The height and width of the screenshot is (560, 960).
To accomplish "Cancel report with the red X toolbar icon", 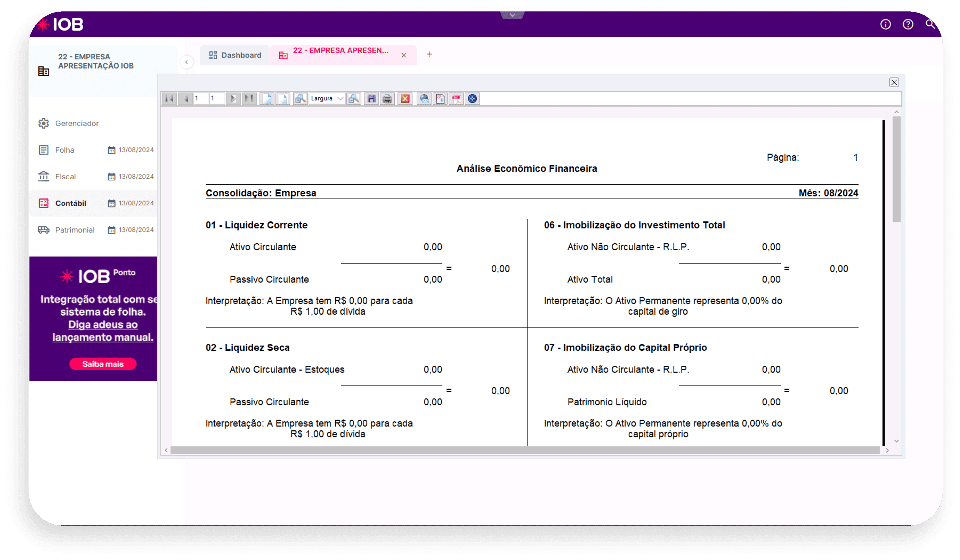I will click(405, 98).
